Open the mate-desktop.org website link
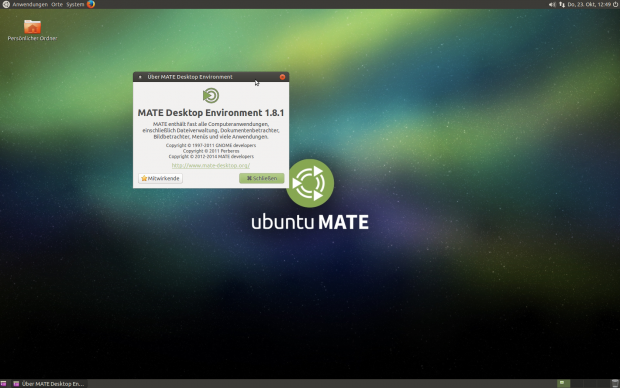This screenshot has width=620, height=388. point(211,165)
